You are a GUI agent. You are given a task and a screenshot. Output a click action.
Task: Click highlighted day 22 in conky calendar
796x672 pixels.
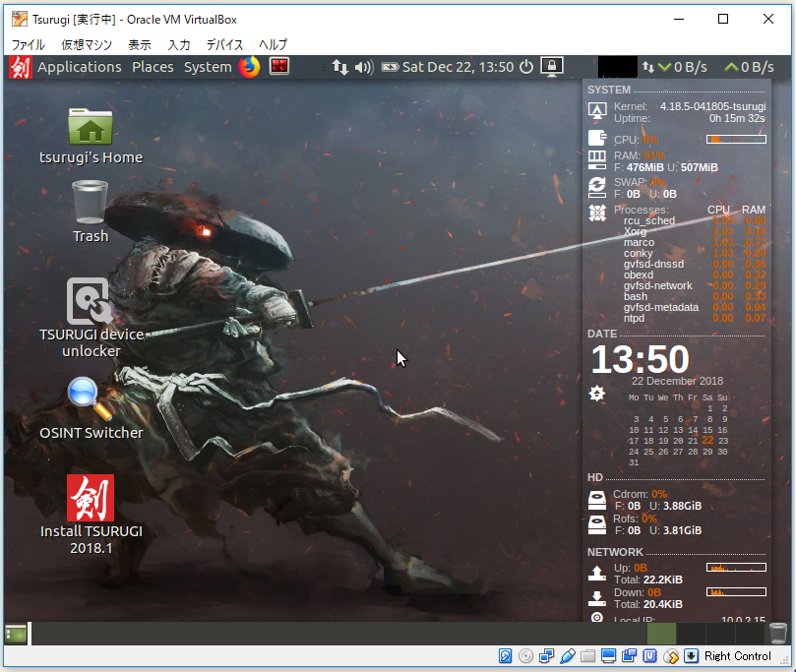[x=707, y=440]
